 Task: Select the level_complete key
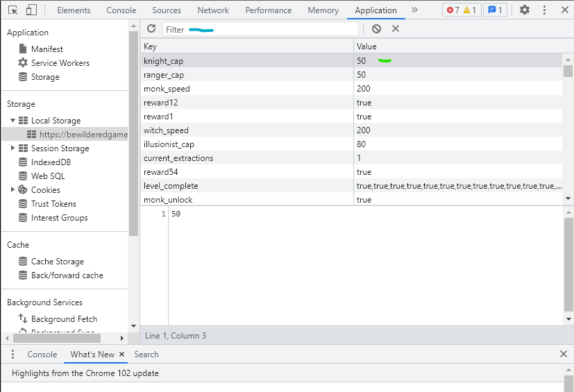click(x=171, y=186)
